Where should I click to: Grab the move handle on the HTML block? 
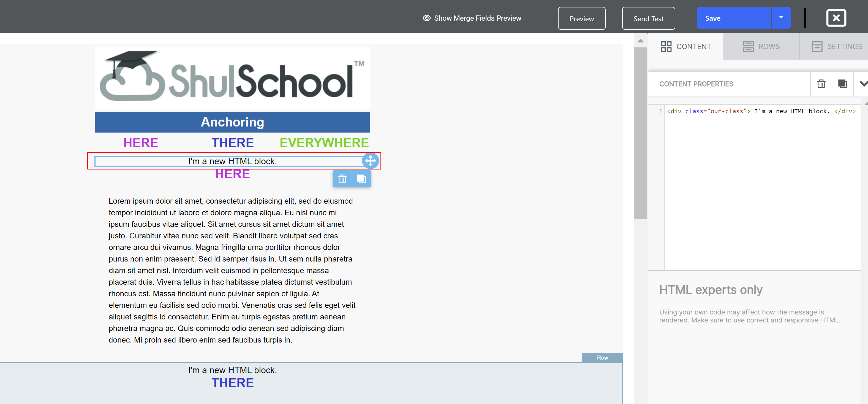click(x=370, y=161)
